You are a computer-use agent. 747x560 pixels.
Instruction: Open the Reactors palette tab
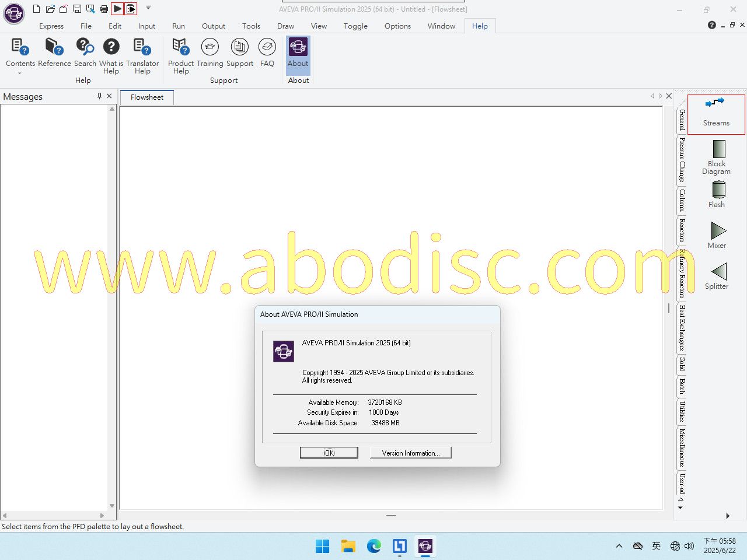coord(682,230)
